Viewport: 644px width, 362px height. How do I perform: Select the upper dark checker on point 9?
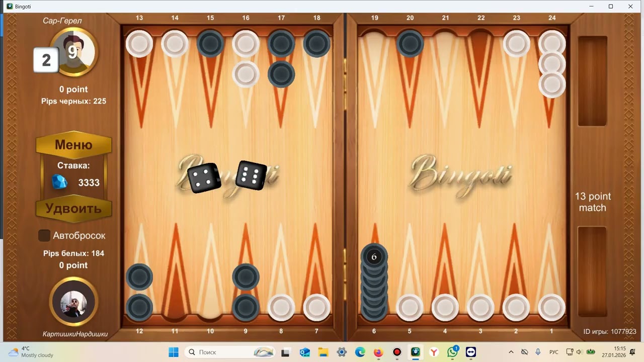click(246, 277)
